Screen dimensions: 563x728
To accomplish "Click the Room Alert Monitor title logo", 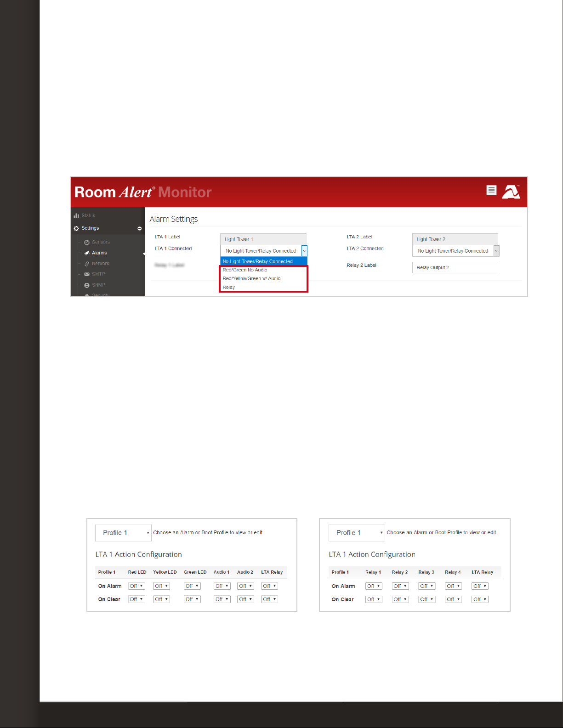I will tap(143, 192).
